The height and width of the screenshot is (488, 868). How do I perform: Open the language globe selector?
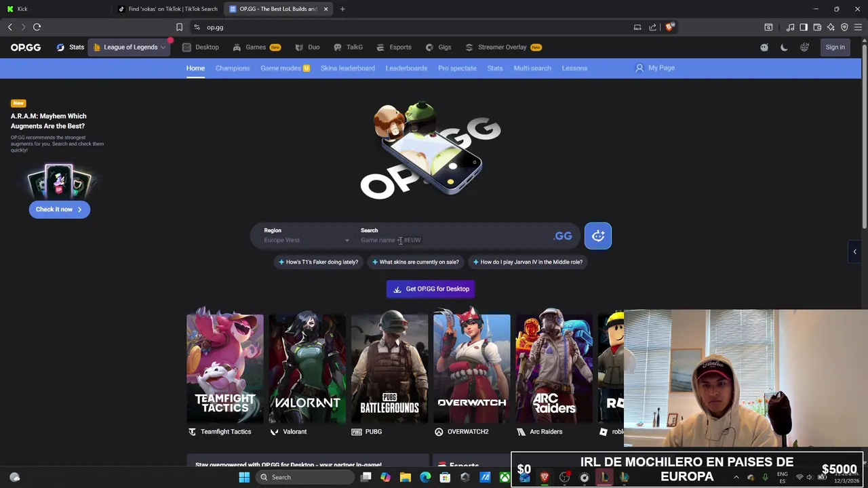pos(804,47)
